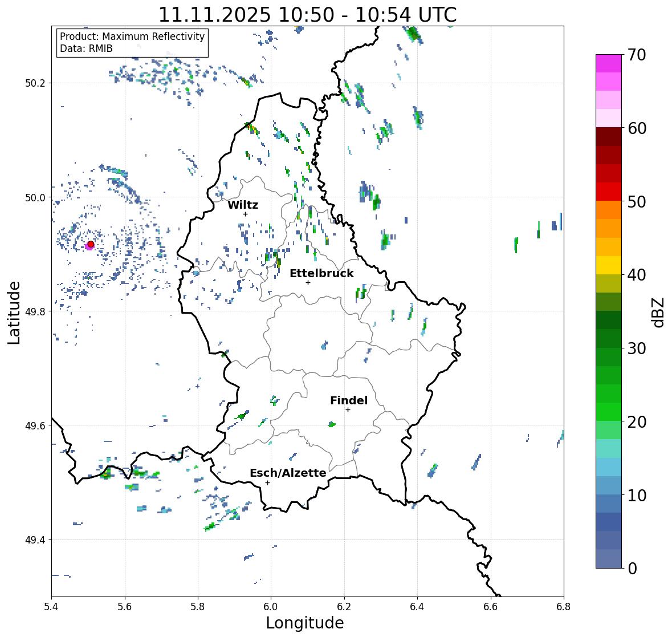Click the dBZ colorbar label
This screenshot has width=672, height=637.
coord(659,312)
